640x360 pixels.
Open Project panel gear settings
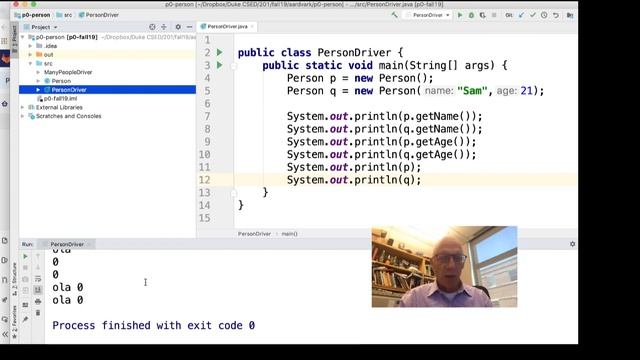[178, 27]
